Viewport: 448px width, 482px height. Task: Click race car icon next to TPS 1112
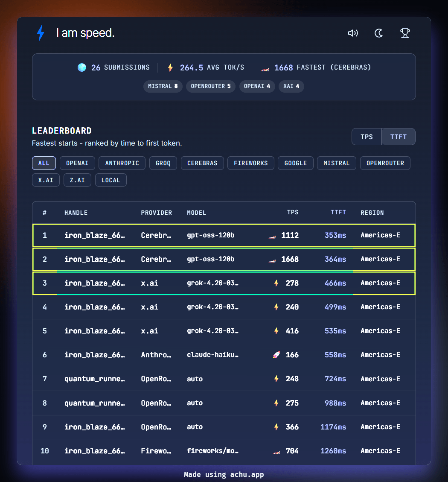[272, 237]
